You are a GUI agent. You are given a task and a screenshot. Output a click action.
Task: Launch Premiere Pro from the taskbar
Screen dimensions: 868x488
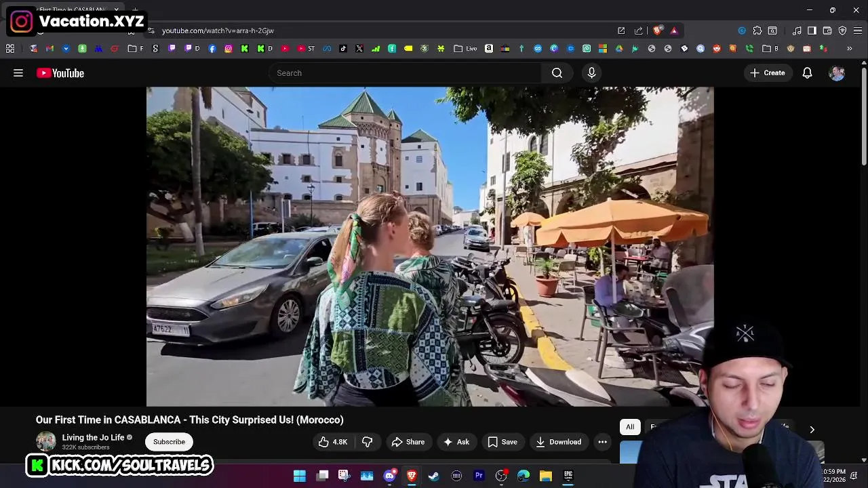tap(479, 476)
